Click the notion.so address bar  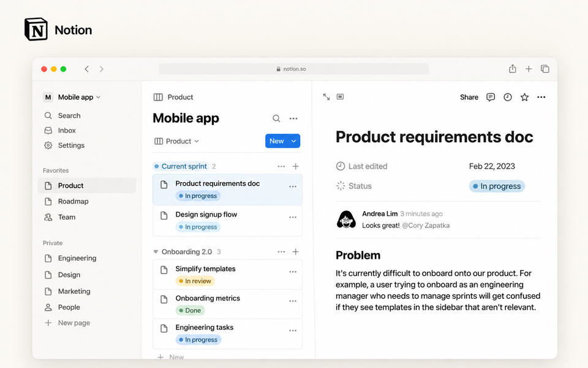click(x=293, y=69)
